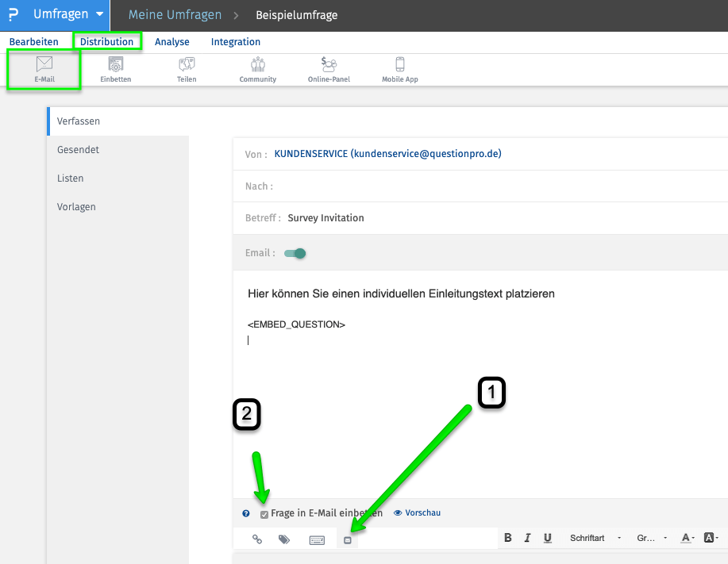The image size is (728, 564).
Task: Click the EMBED_QUESTION placeholder text
Action: tap(296, 324)
